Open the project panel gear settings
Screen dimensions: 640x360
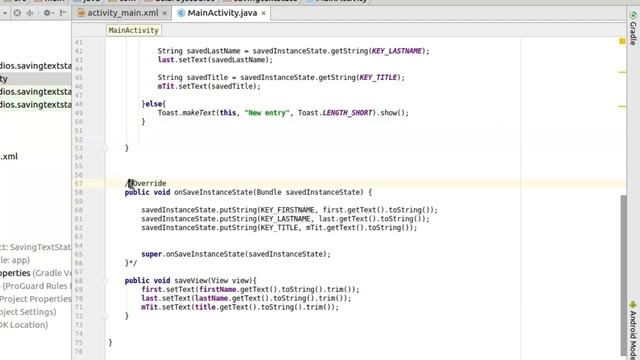(48, 13)
